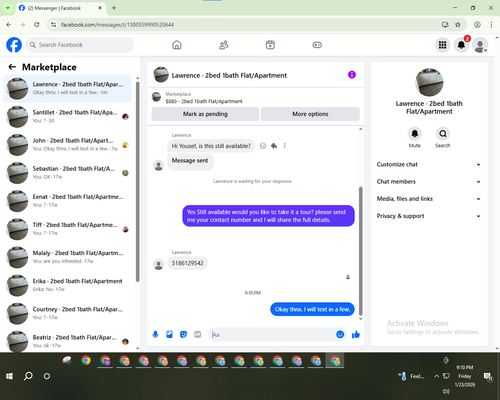Screen dimensions: 500x400
Task: Click the 'Yes Still available' purple message bubble
Action: [268, 216]
